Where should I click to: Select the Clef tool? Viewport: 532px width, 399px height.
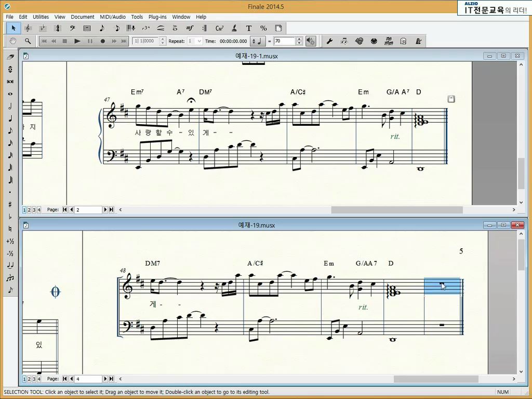tap(72, 28)
